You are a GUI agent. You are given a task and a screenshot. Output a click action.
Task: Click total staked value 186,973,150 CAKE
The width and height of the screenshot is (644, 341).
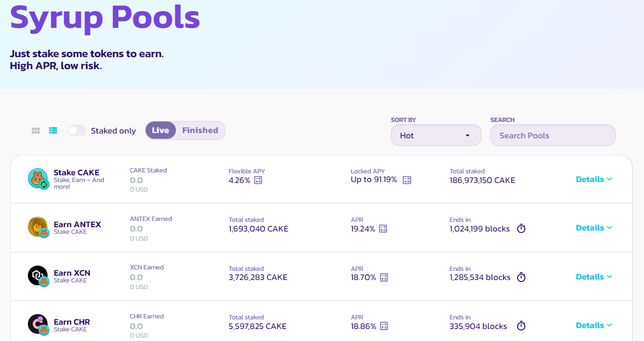pyautogui.click(x=483, y=180)
